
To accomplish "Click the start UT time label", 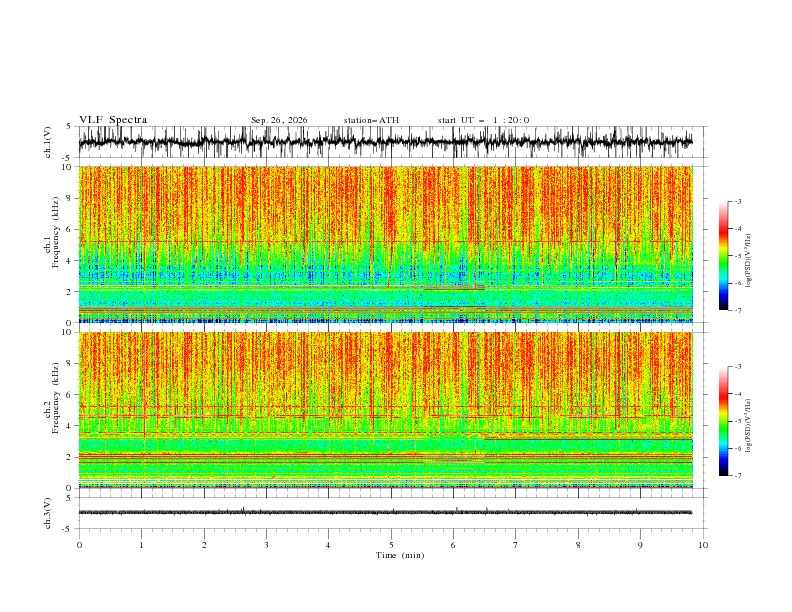I will coord(483,120).
